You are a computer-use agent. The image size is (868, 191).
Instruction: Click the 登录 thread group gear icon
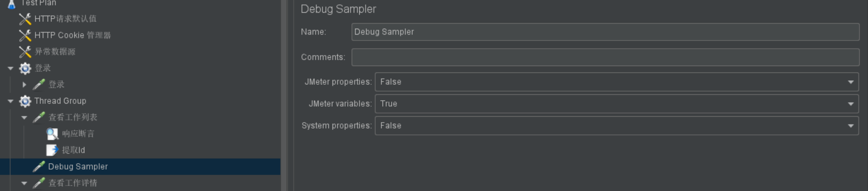click(x=25, y=68)
